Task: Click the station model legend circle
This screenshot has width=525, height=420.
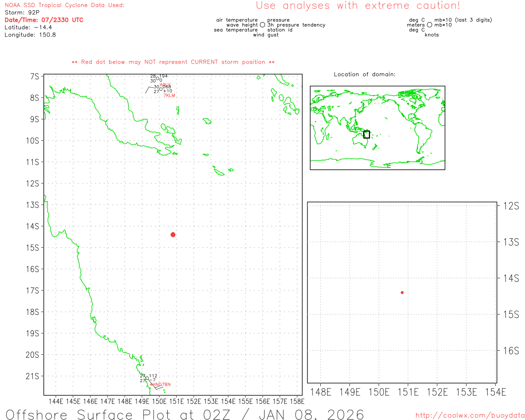Action: click(262, 25)
